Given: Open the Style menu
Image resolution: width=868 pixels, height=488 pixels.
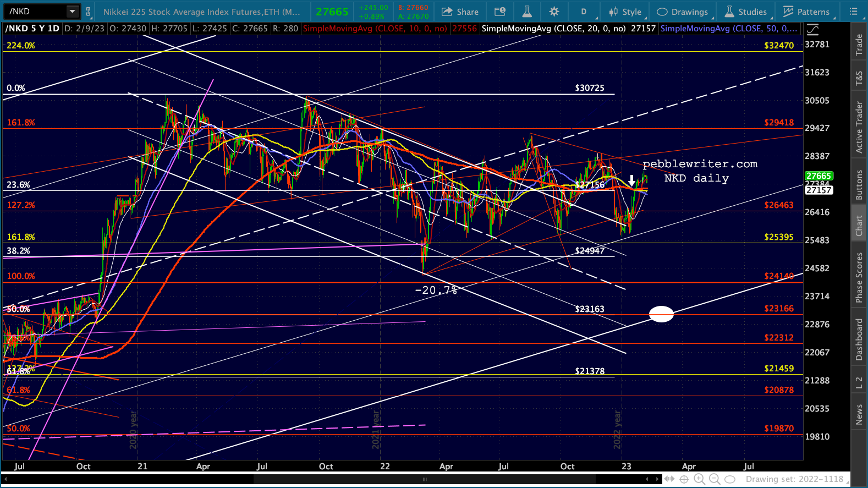Looking at the screenshot, I should click(625, 12).
